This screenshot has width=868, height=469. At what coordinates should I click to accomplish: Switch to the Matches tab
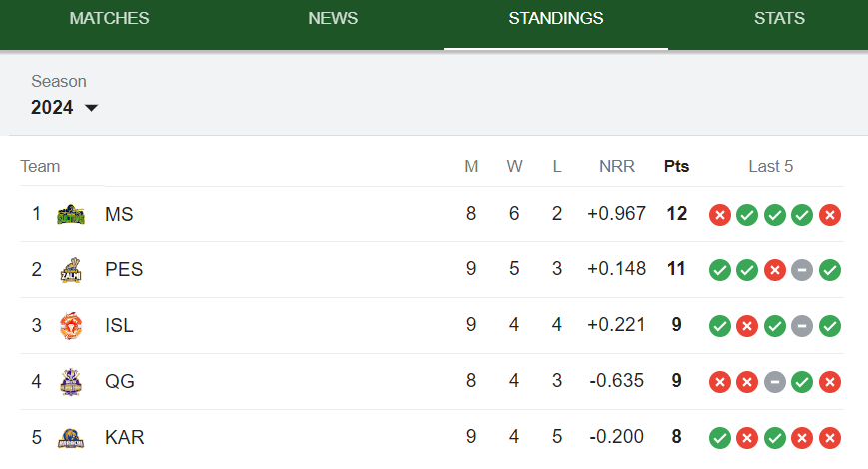pos(109,18)
